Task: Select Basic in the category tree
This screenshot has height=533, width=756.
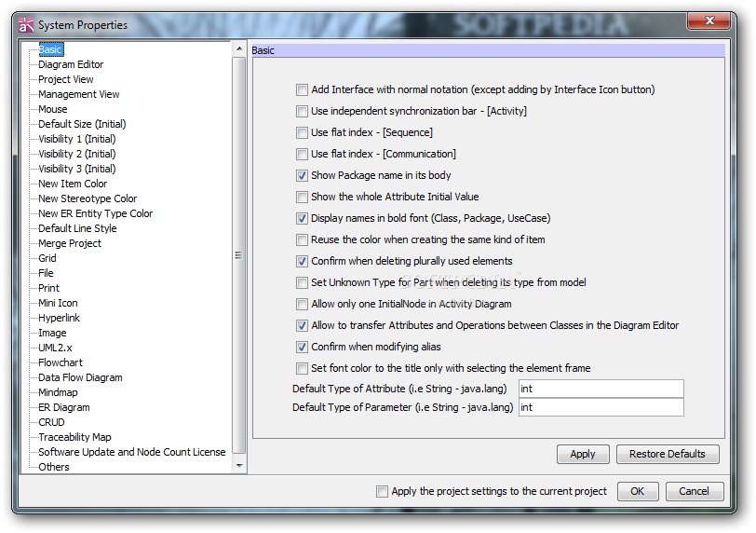Action: tap(50, 49)
